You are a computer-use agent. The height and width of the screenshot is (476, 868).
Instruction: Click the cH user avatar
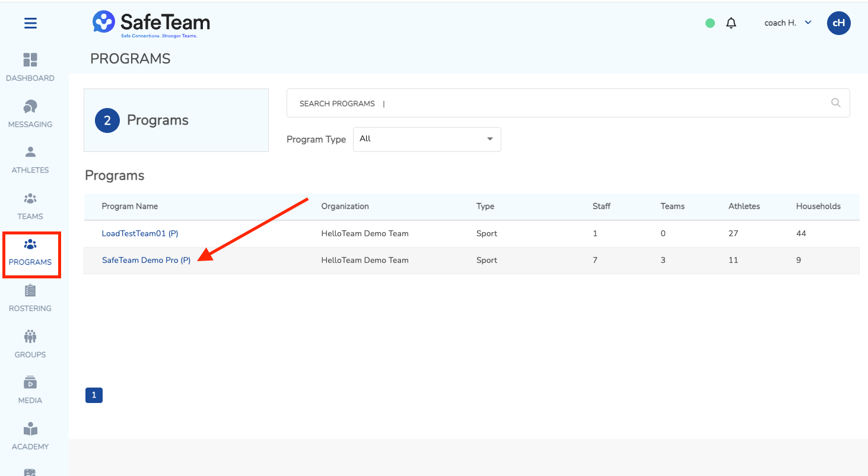point(839,23)
